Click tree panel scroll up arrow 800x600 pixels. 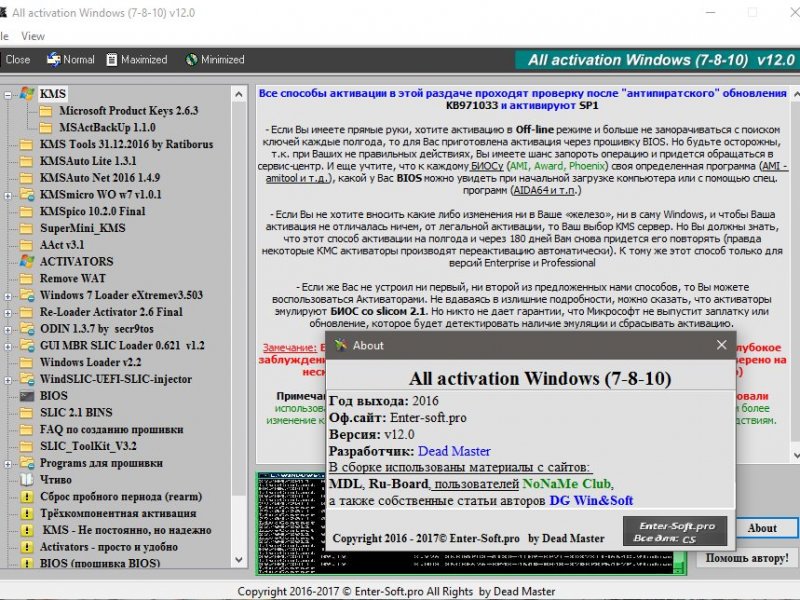coord(239,94)
